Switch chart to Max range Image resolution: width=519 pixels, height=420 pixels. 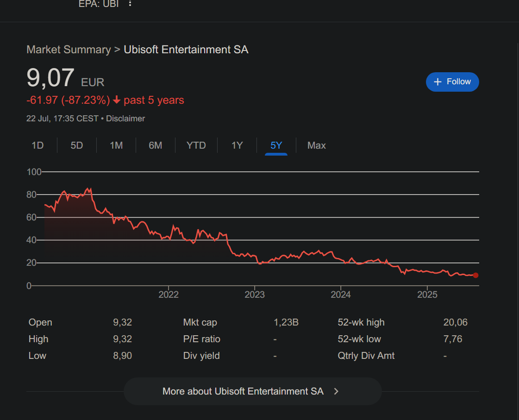coord(316,145)
